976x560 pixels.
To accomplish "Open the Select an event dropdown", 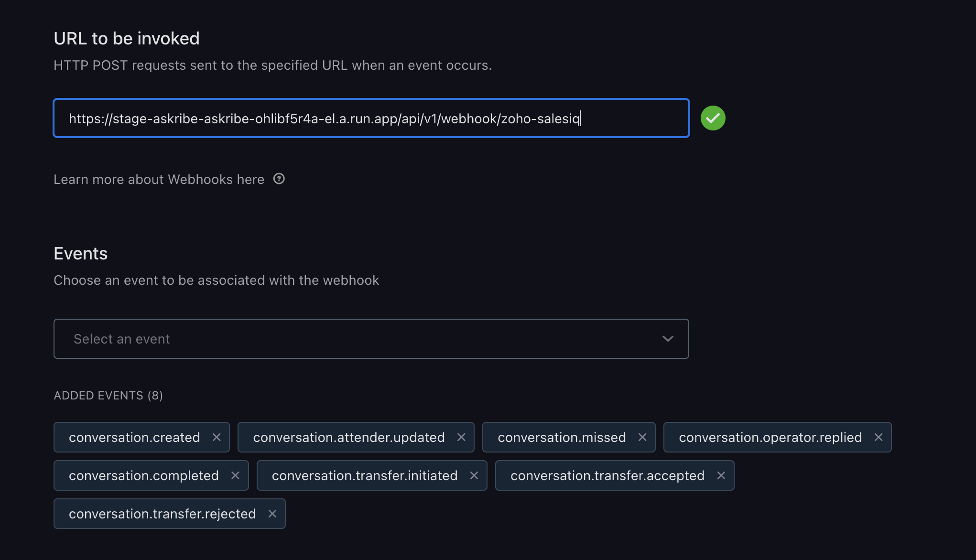I will [x=371, y=339].
